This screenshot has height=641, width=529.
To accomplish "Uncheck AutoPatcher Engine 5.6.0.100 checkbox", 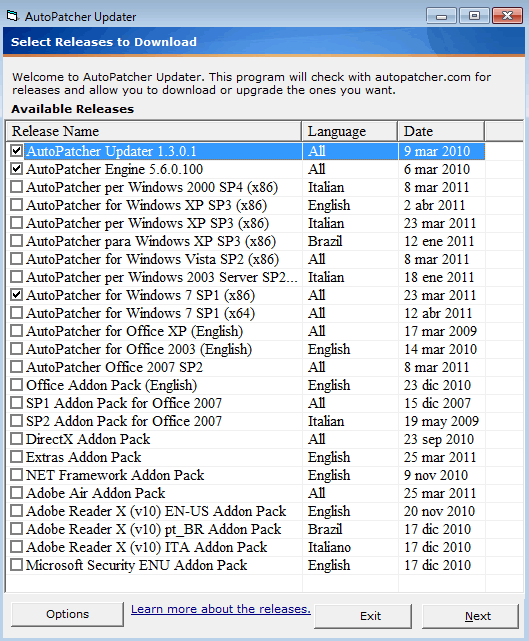I will tap(16, 169).
